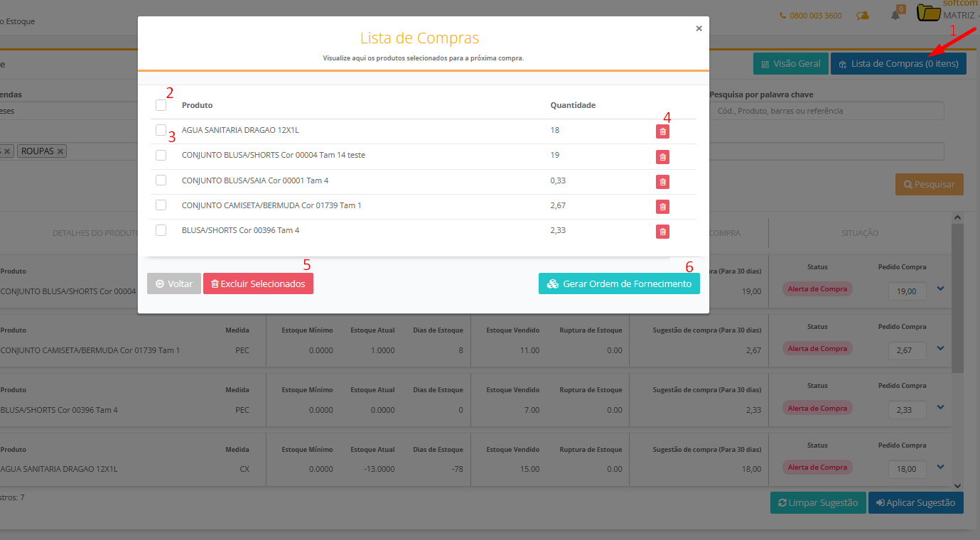Focus the keyword search input field
This screenshot has width=980, height=540.
[826, 111]
